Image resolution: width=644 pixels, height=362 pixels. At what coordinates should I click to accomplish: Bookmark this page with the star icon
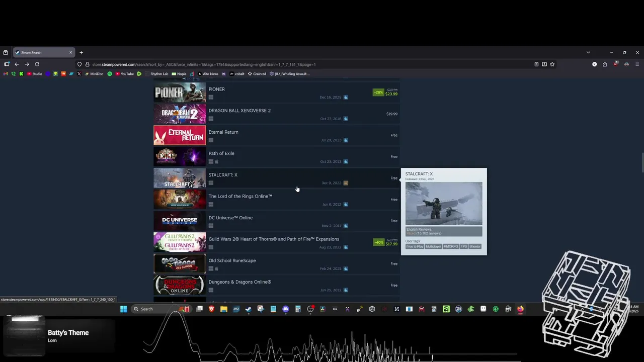pyautogui.click(x=552, y=64)
